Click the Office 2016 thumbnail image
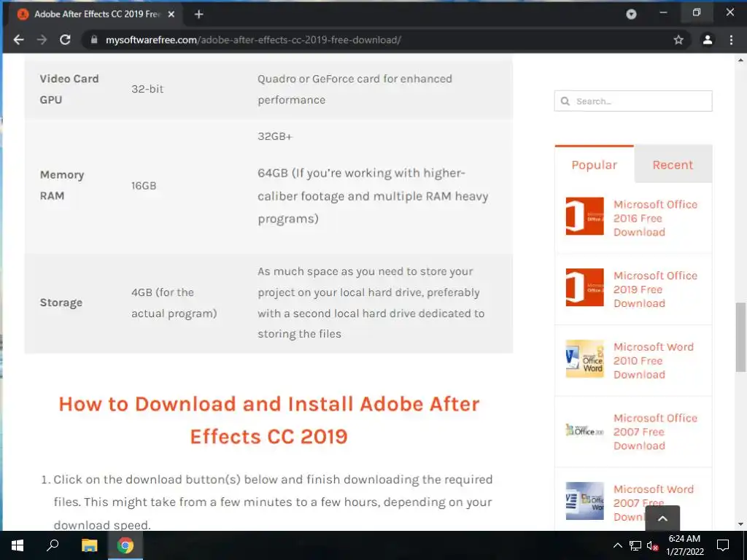 coord(584,216)
